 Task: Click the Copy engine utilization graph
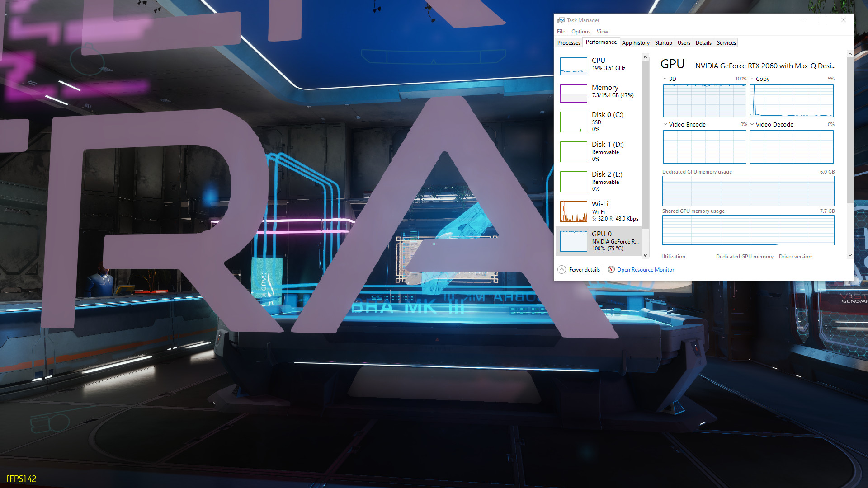point(792,101)
